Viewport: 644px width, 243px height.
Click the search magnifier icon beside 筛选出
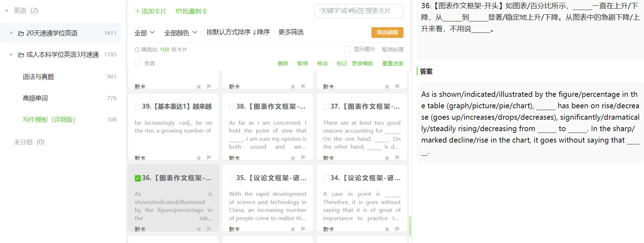137,50
